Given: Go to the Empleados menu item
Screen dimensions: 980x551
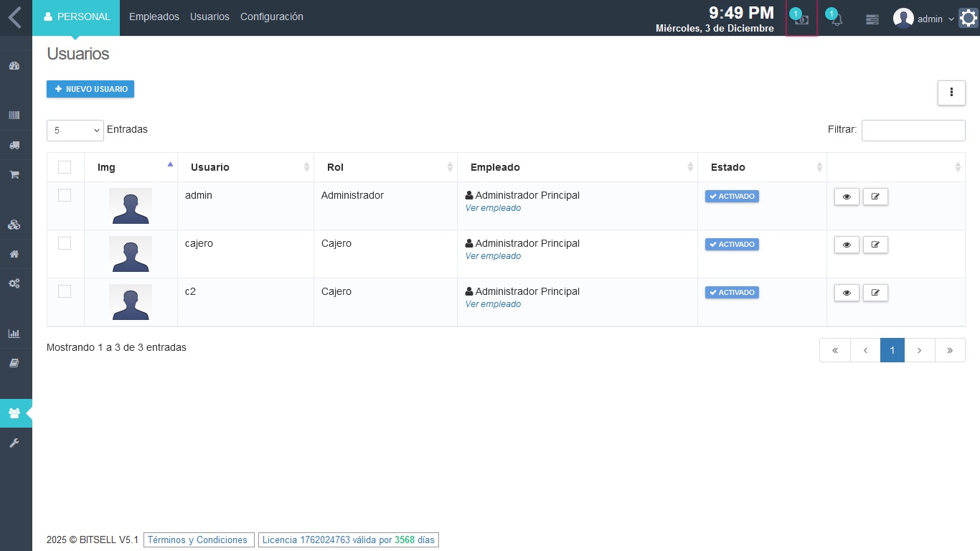Looking at the screenshot, I should tap(154, 17).
